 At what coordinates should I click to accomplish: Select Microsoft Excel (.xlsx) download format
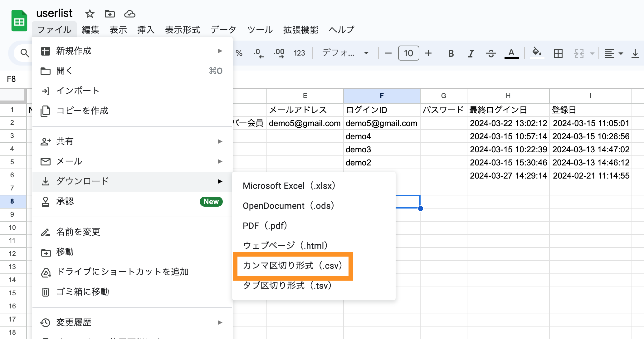(x=289, y=186)
